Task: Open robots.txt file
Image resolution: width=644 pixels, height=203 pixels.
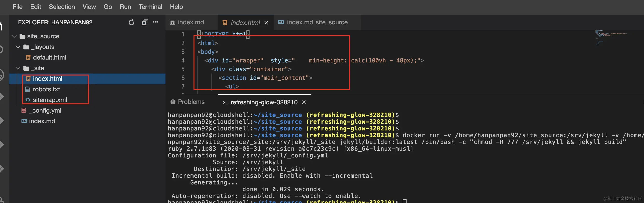Action: point(46,89)
